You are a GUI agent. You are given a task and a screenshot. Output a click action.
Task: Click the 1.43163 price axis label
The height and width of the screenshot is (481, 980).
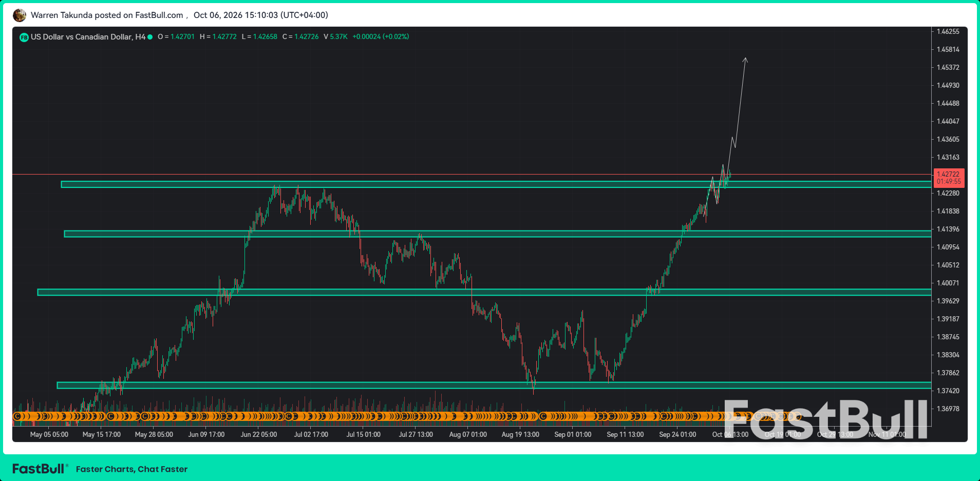[948, 157]
